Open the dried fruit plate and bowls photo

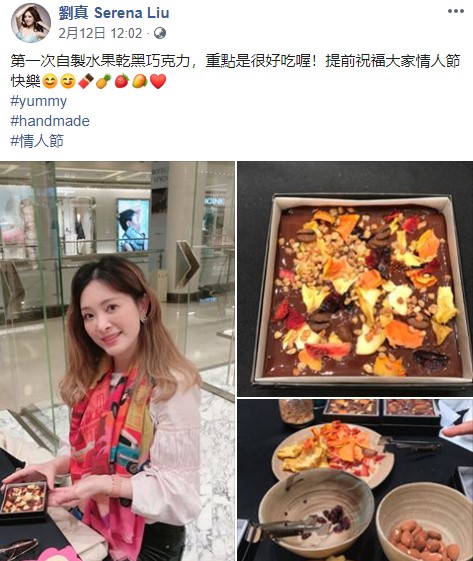355,480
